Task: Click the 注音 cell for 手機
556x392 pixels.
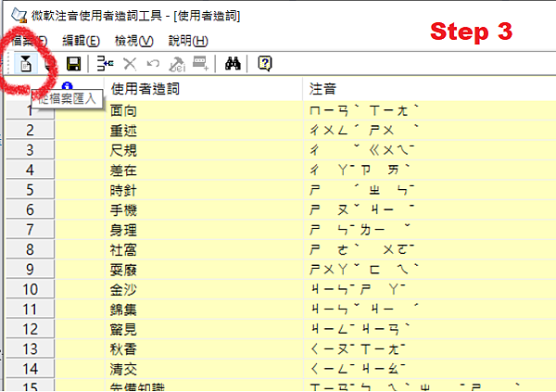Action: [x=430, y=209]
